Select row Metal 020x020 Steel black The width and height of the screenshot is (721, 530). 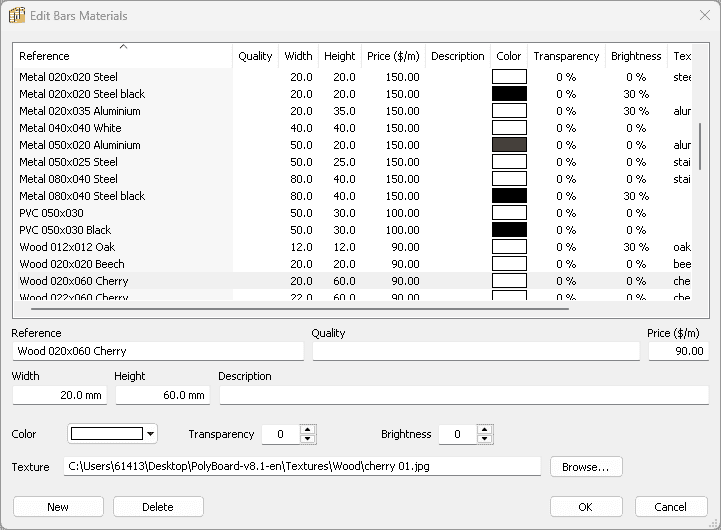click(354, 94)
